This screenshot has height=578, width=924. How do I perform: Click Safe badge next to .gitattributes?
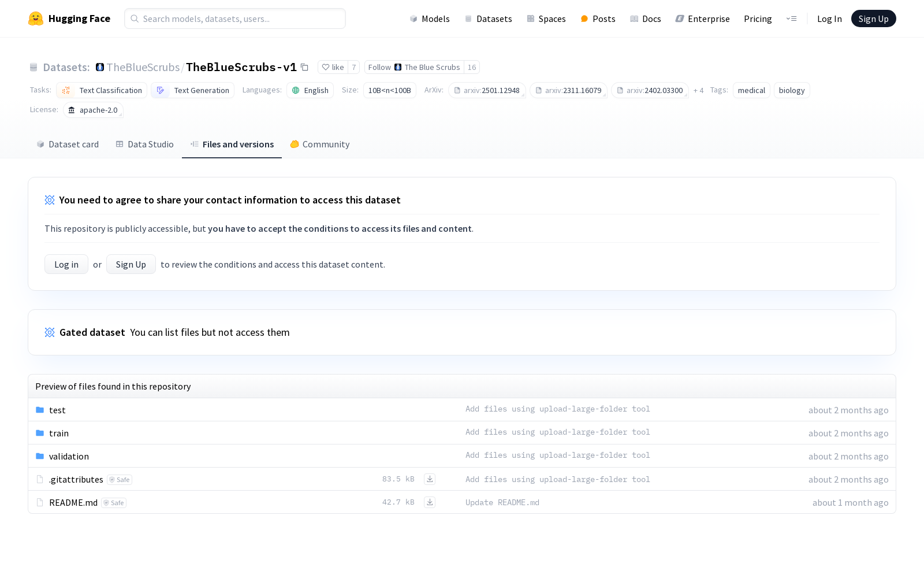tap(120, 480)
